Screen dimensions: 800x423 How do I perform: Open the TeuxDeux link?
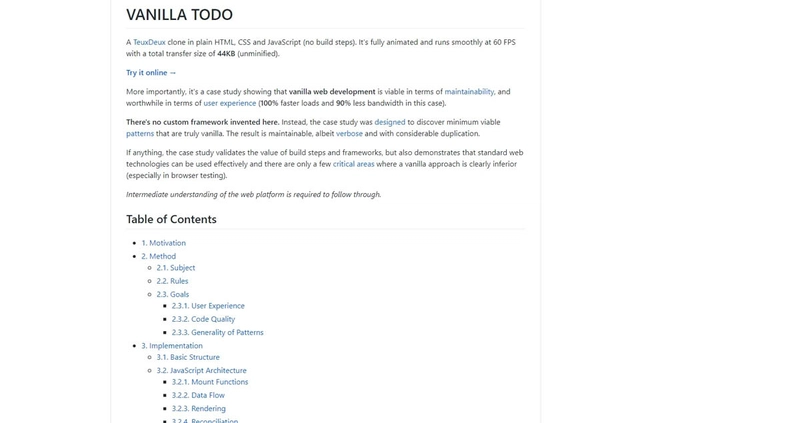click(x=149, y=42)
